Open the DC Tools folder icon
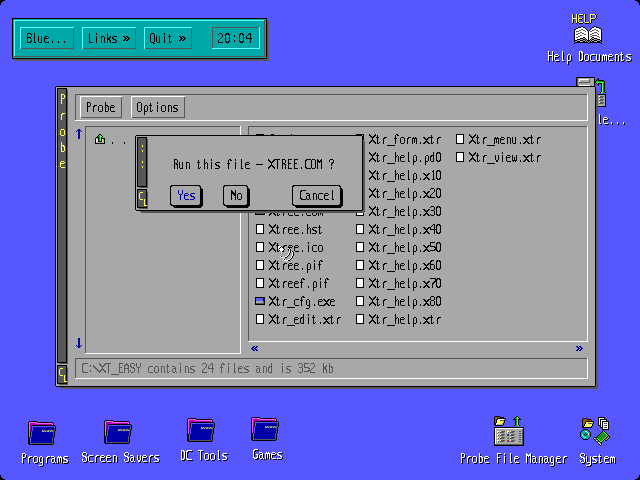Screen dimensions: 640x480 click(x=201, y=430)
